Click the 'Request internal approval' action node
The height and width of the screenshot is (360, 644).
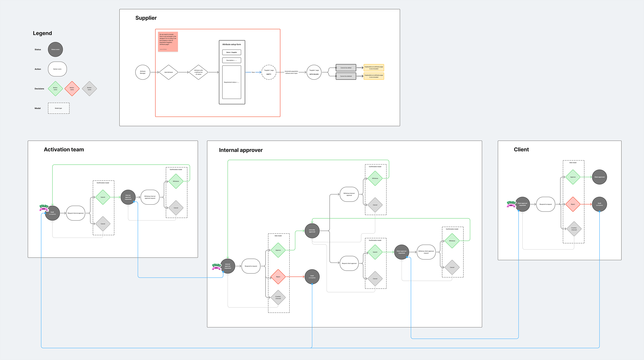click(75, 213)
